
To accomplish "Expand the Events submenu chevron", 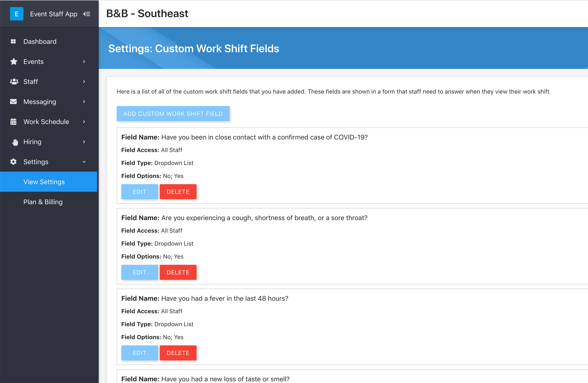I will click(84, 61).
